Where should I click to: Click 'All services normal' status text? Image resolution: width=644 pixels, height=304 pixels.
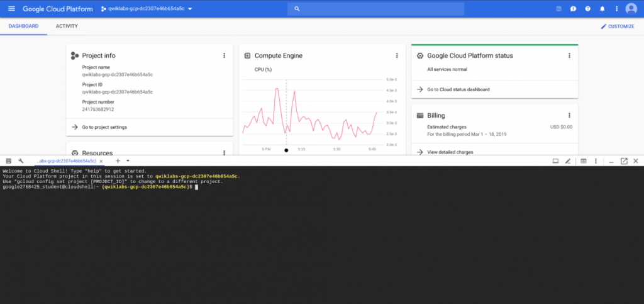[447, 69]
